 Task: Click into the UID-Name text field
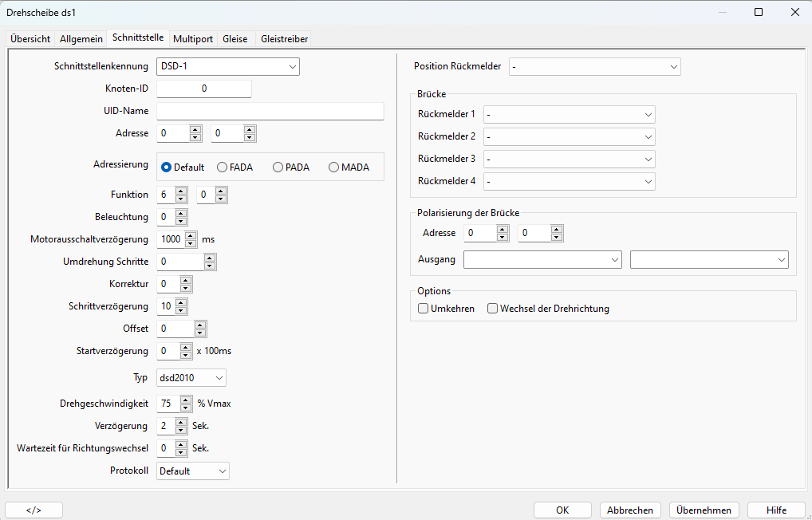click(x=270, y=111)
